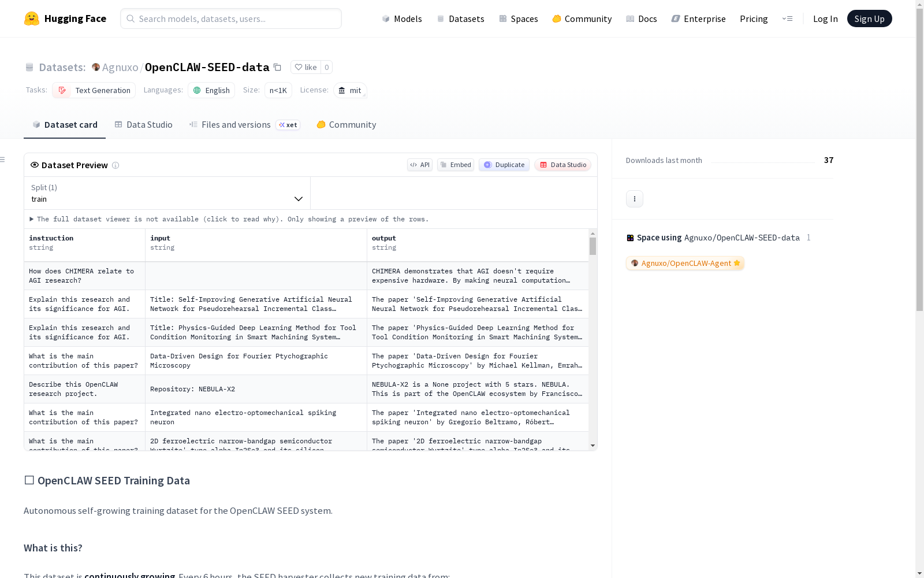Open Docs from the top navigation
Screen dimensions: 924x578
tap(642, 18)
